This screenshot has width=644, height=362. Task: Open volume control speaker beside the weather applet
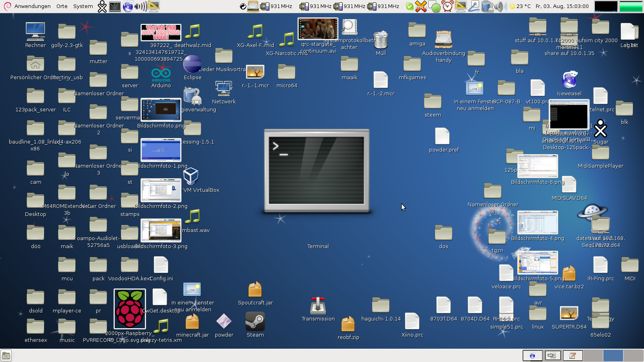[500, 6]
